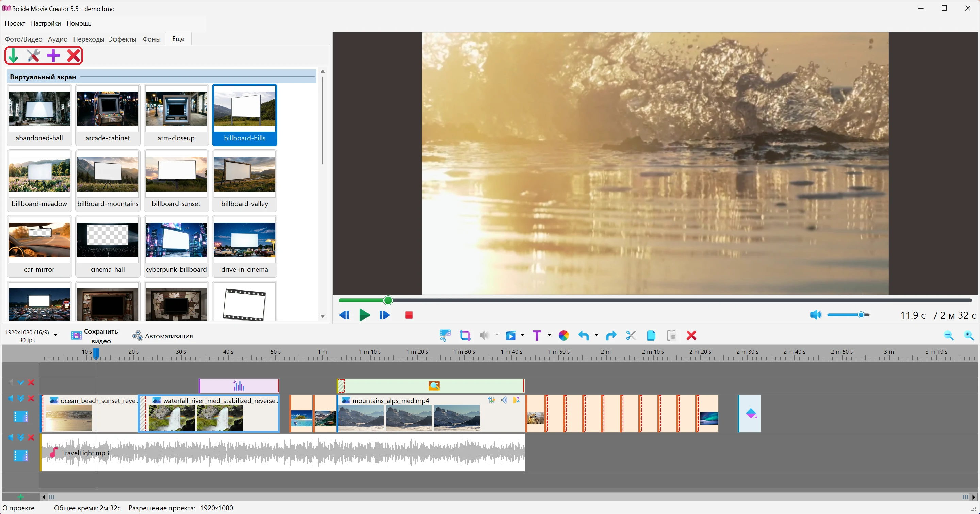Zoom in the timeline with plus magnifier
The height and width of the screenshot is (514, 980).
click(x=968, y=335)
